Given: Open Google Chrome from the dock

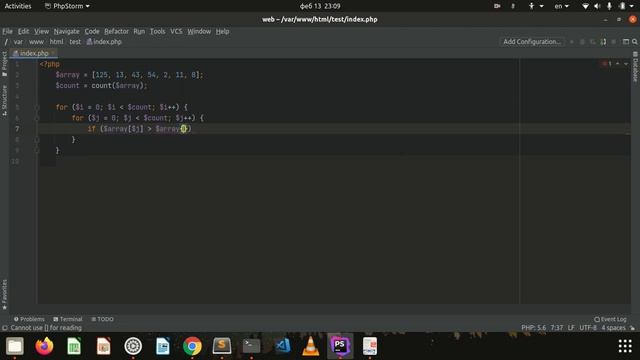Looking at the screenshot, I should point(192,346).
